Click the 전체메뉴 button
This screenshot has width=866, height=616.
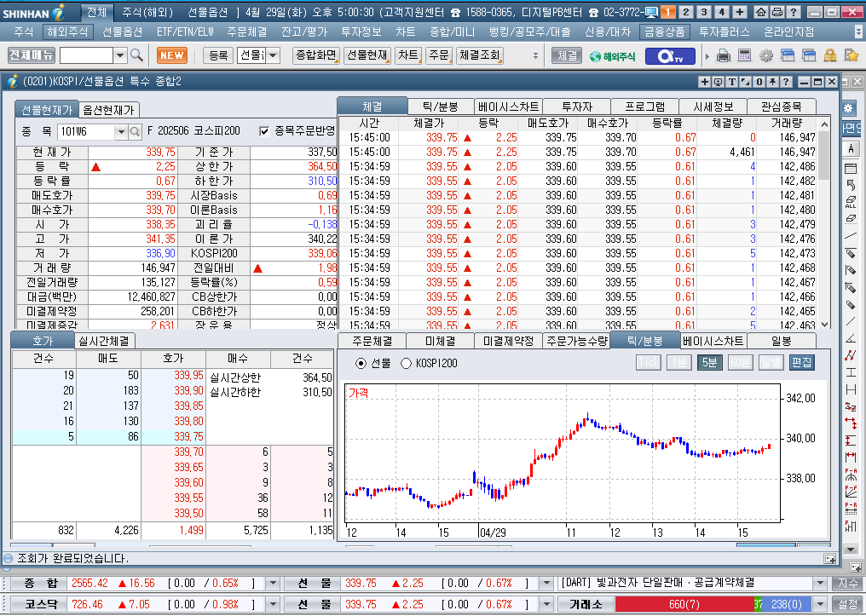(32, 55)
